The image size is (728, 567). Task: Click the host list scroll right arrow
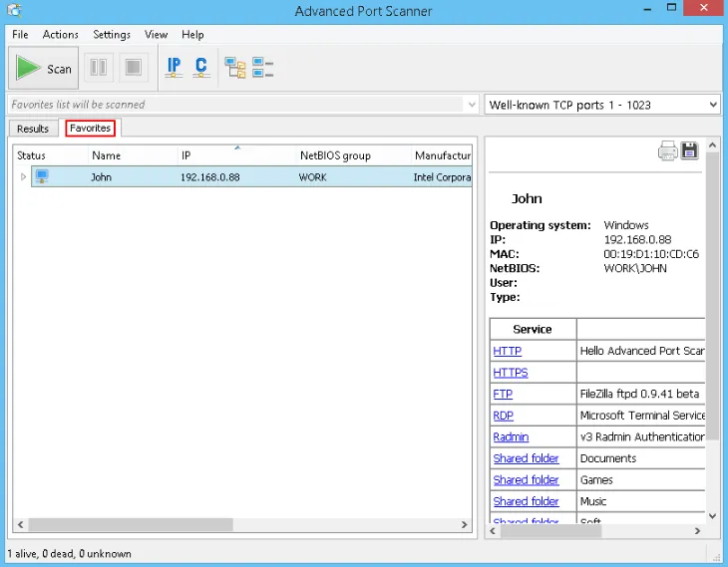[x=465, y=525]
